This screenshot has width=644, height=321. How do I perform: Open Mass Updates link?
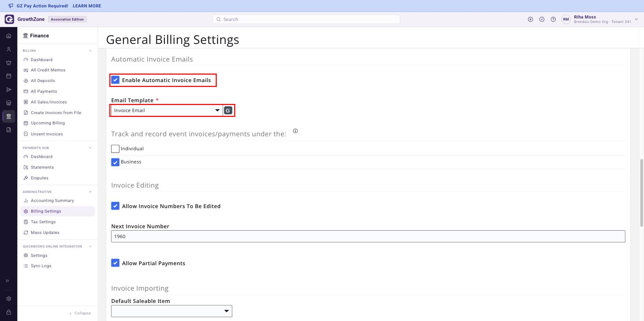45,233
